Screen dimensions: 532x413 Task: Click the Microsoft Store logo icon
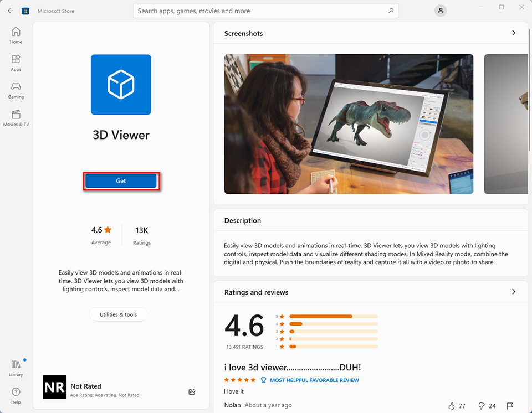[x=25, y=11]
